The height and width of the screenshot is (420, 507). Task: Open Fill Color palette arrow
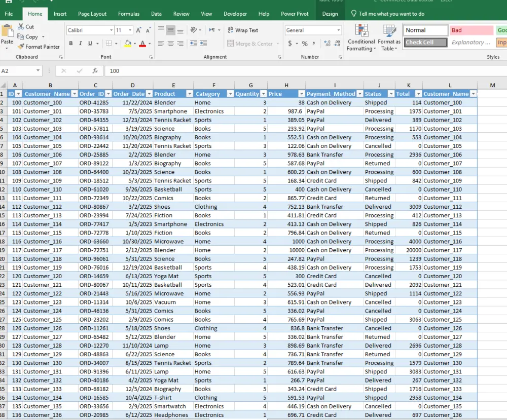(134, 43)
